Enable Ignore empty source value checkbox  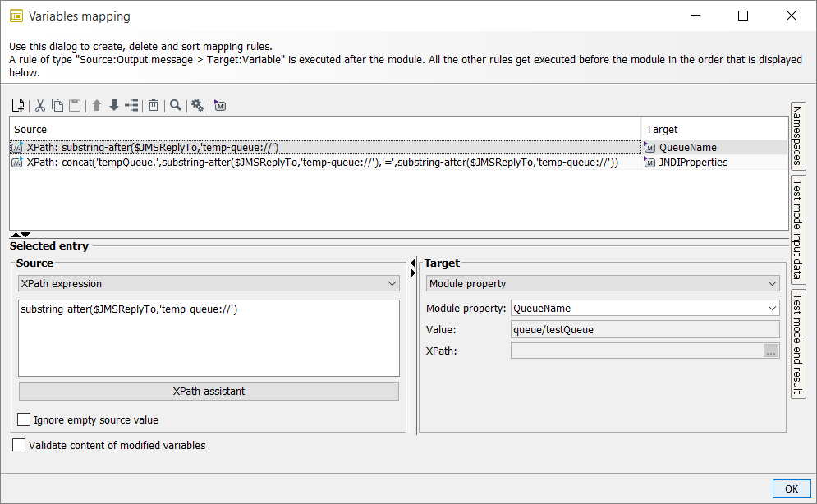(x=24, y=419)
